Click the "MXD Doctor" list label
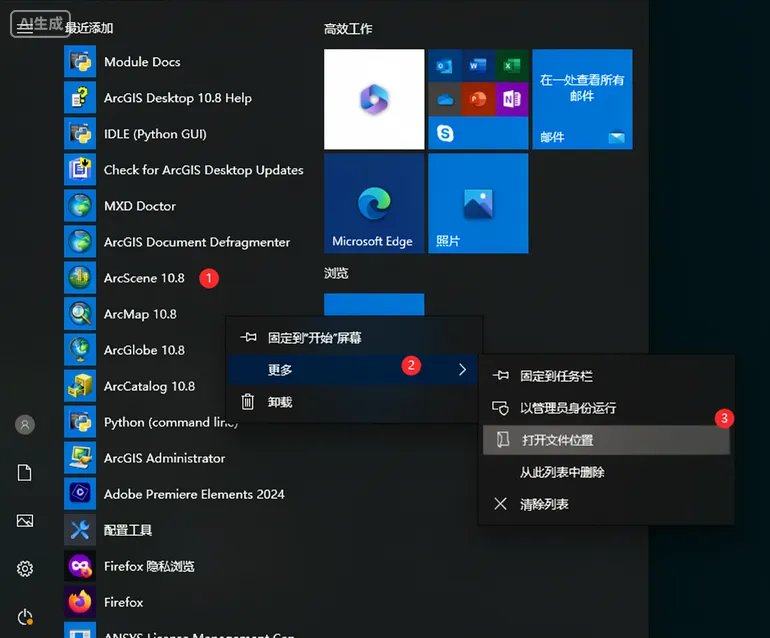 point(140,206)
